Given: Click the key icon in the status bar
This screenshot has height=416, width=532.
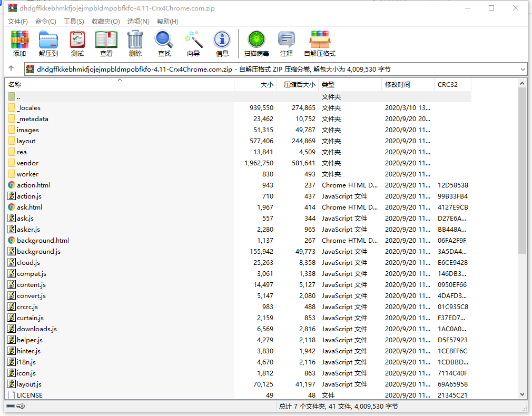Looking at the screenshot, I should 21,406.
